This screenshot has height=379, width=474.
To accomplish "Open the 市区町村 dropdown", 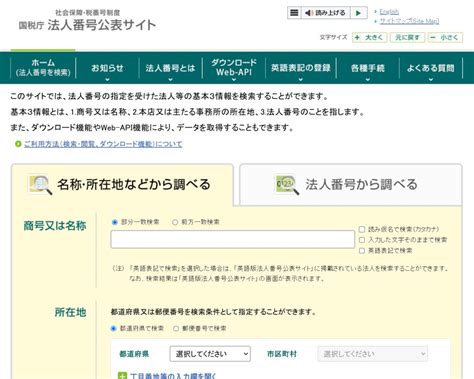I will click(372, 354).
